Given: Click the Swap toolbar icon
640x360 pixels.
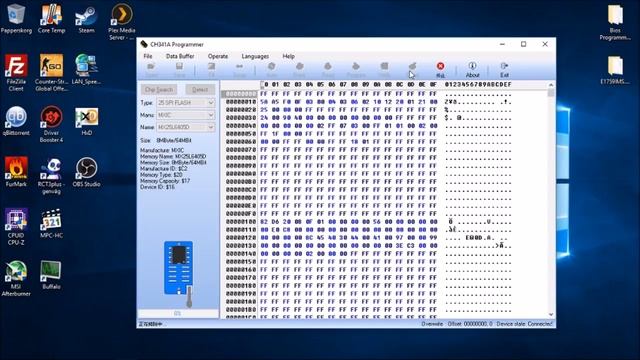Looking at the screenshot, I should coord(240,69).
